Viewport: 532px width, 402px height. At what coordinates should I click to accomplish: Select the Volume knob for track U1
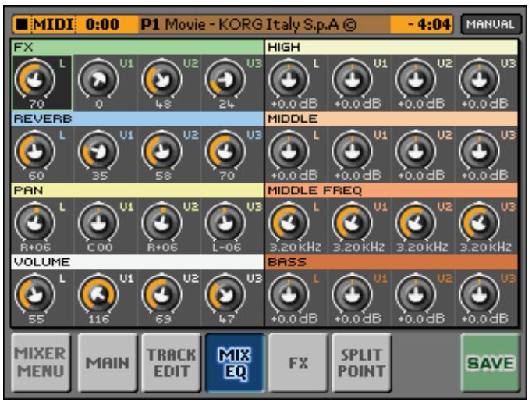click(x=99, y=294)
